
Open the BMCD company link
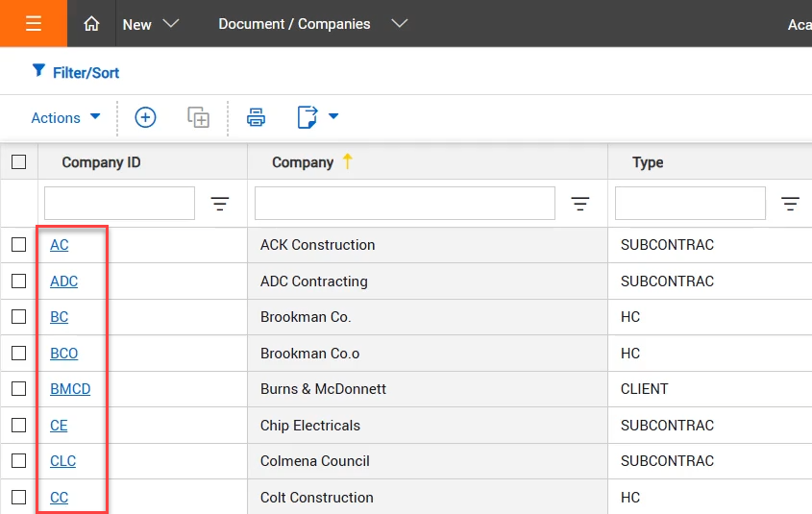70,389
